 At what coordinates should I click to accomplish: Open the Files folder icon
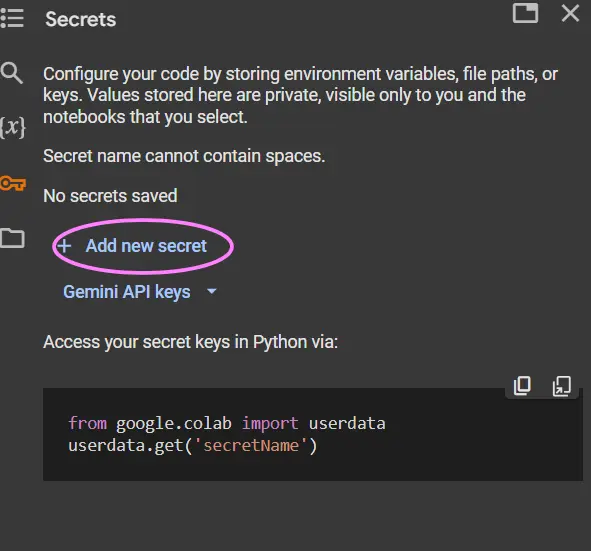pyautogui.click(x=12, y=238)
